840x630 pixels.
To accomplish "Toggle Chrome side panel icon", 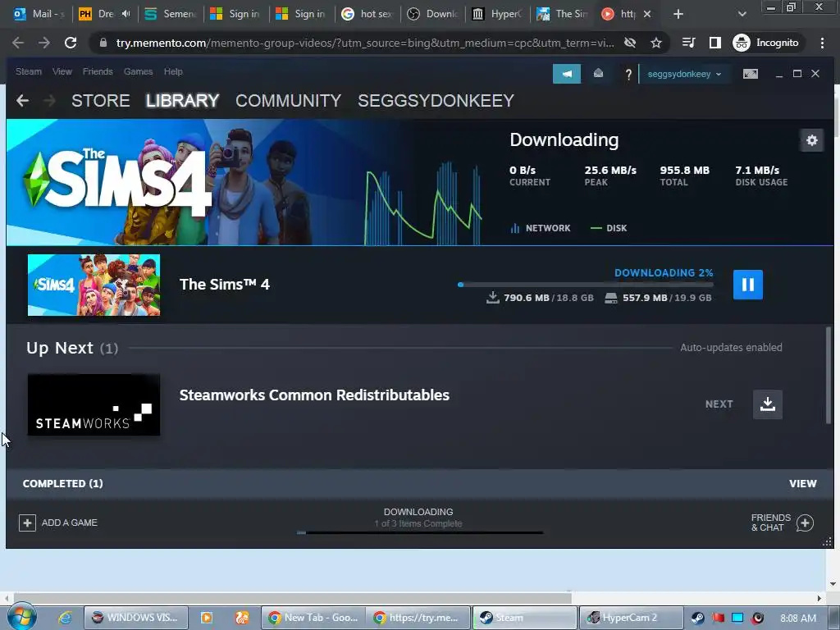I will coord(715,43).
